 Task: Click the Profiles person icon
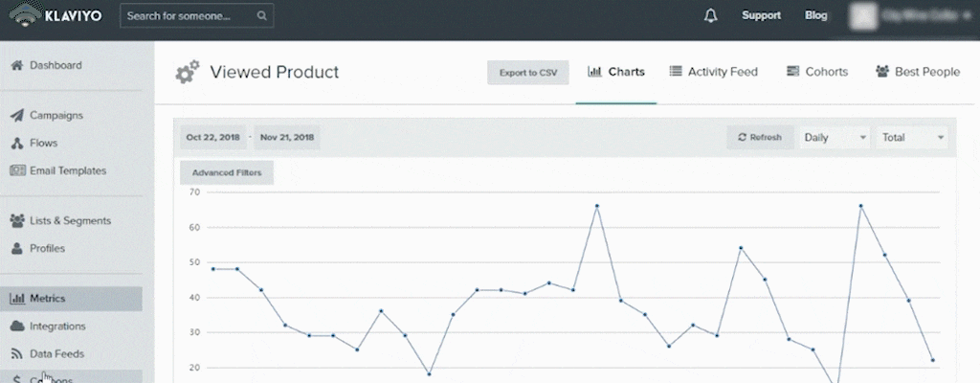[17, 248]
